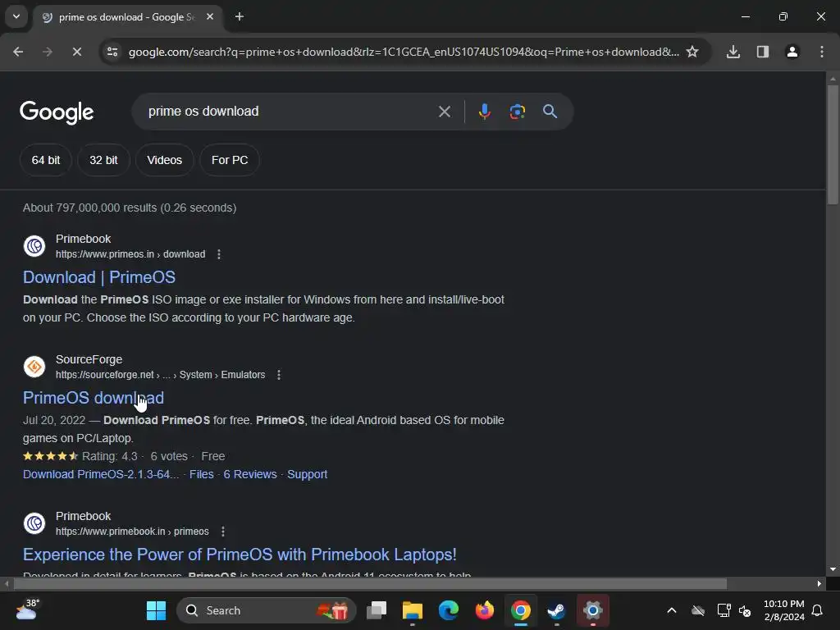Launch Firefox from the taskbar
The height and width of the screenshot is (630, 840).
click(x=485, y=610)
